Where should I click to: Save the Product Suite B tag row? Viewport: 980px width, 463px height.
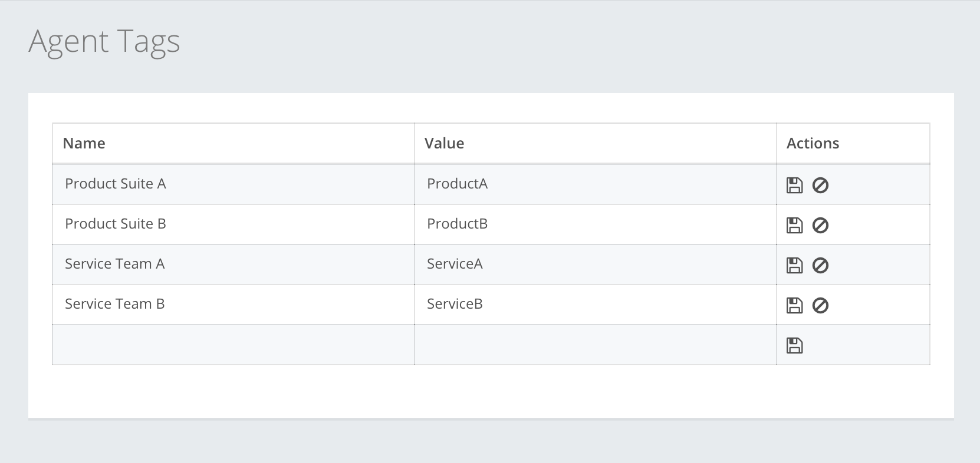coord(794,226)
